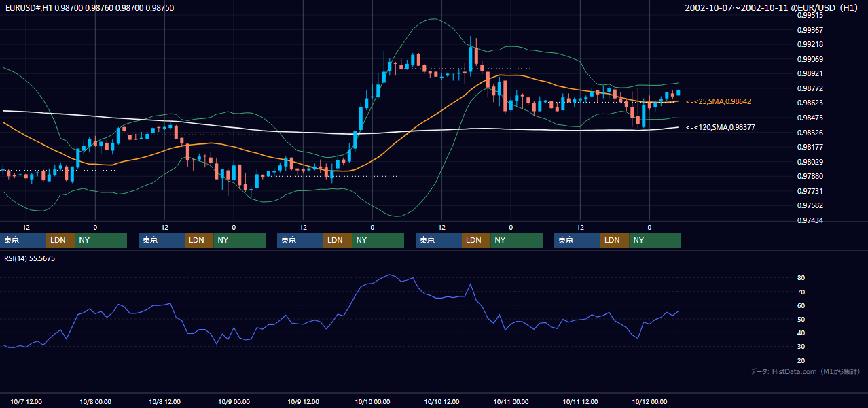
Task: Click RSI scale value 80
Action: tap(801, 278)
